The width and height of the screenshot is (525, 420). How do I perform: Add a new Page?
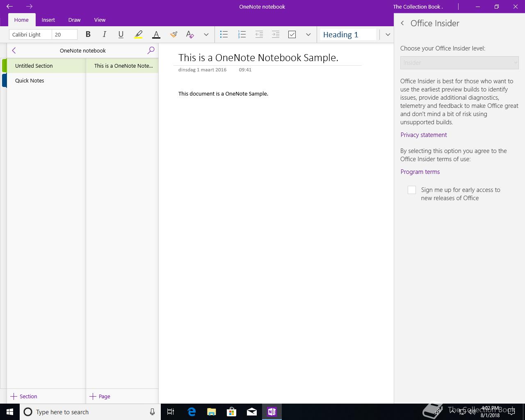(x=100, y=396)
